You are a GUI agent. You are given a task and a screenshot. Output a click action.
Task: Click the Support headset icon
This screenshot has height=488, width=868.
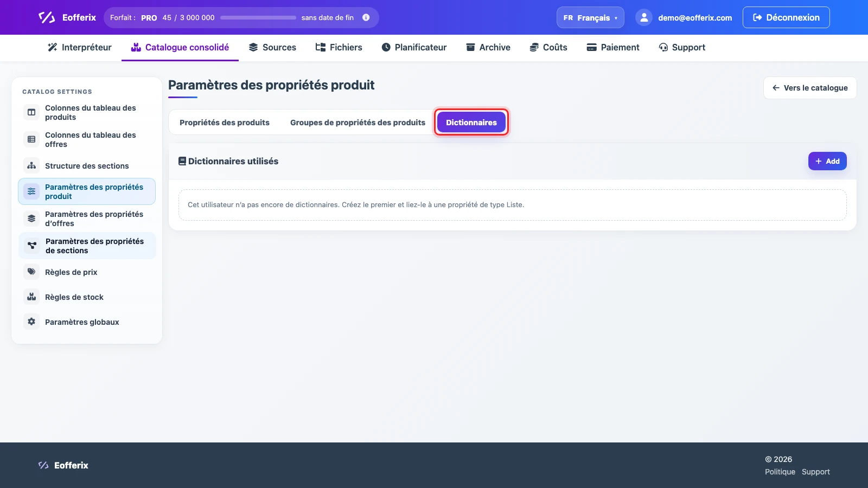click(663, 47)
